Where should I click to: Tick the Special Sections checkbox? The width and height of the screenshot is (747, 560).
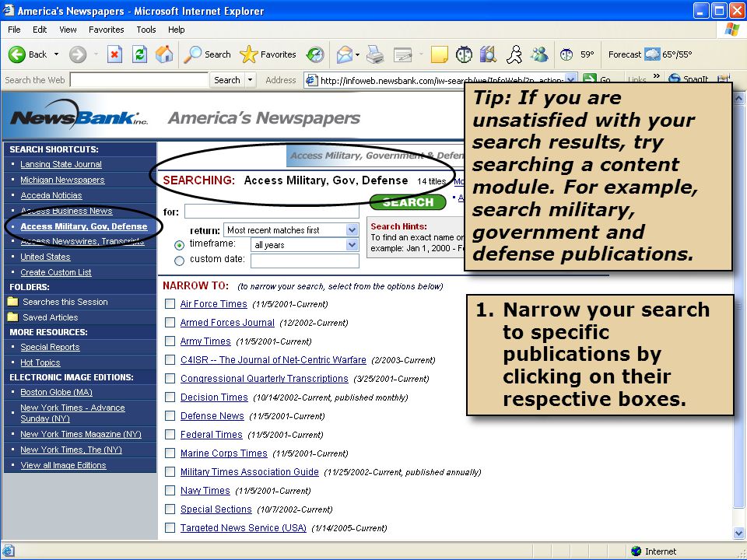[170, 509]
